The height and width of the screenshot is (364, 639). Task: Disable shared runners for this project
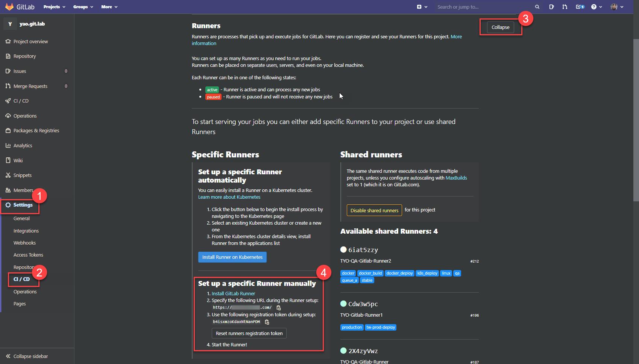coord(374,210)
